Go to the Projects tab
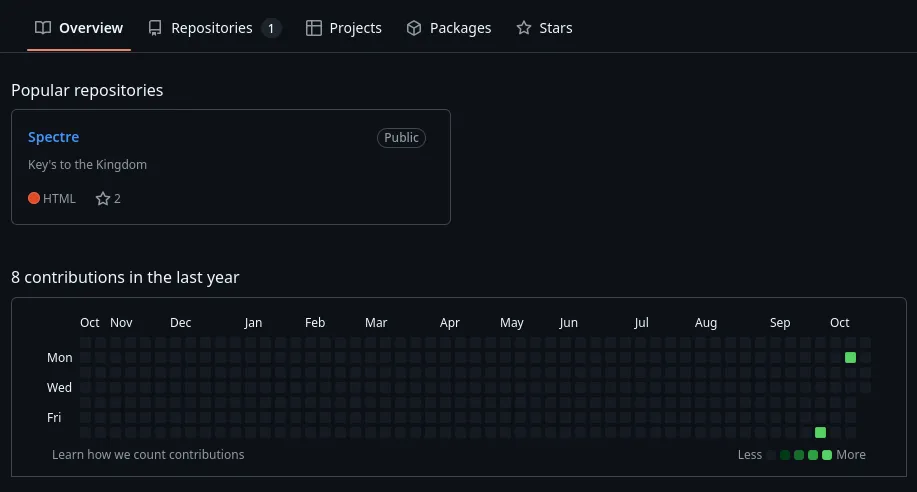Image resolution: width=917 pixels, height=492 pixels. click(355, 28)
